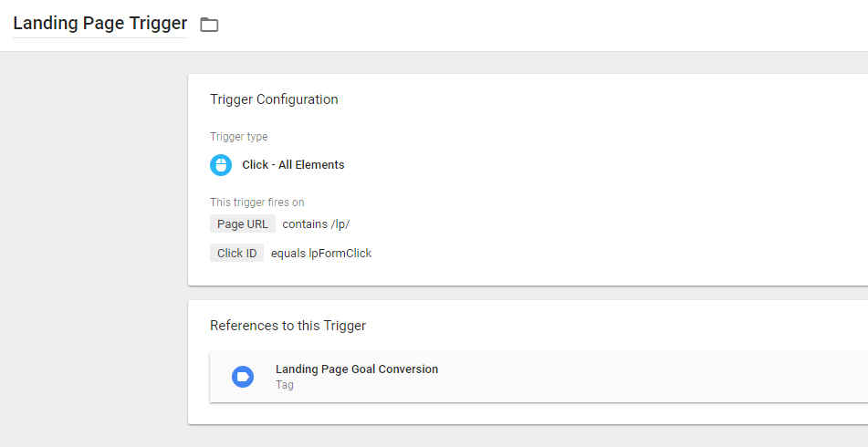868x447 pixels.
Task: Click the blue mouse click trigger icon
Action: tap(221, 165)
